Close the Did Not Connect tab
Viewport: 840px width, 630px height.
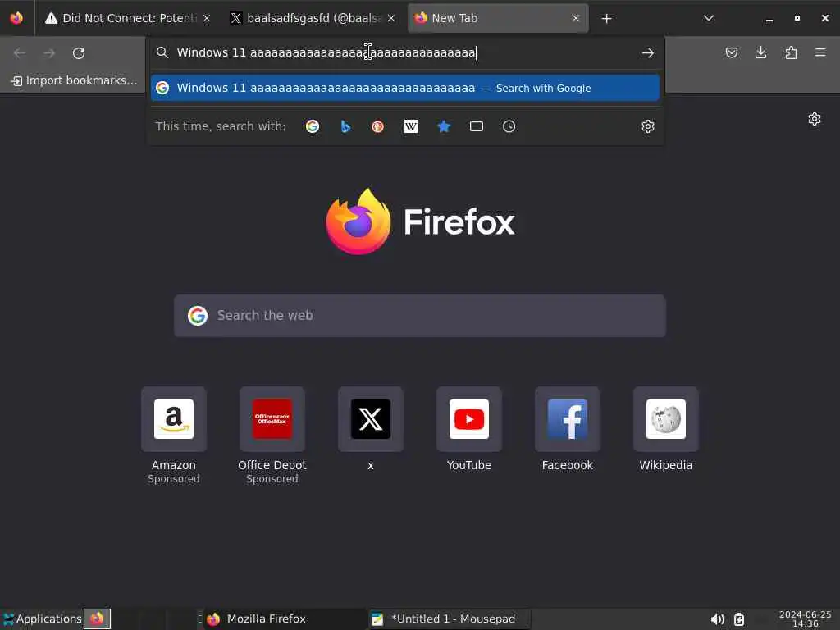207,18
